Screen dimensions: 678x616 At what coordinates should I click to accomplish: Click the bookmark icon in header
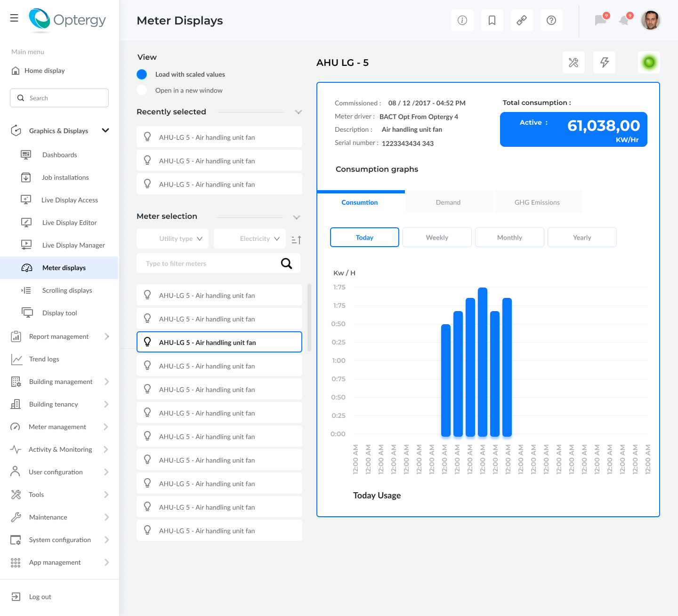[x=492, y=20]
